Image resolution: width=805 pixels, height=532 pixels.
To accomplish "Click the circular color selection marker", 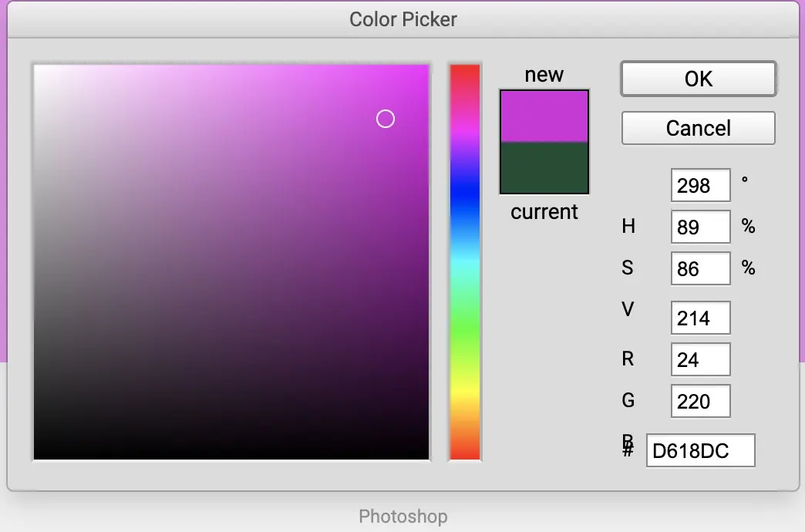I will (x=386, y=119).
